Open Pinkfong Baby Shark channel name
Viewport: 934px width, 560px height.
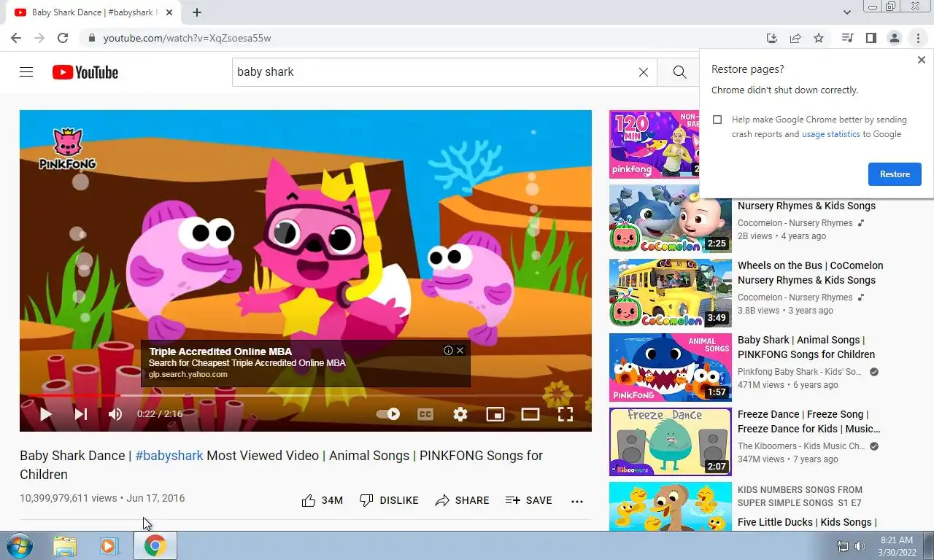(800, 372)
